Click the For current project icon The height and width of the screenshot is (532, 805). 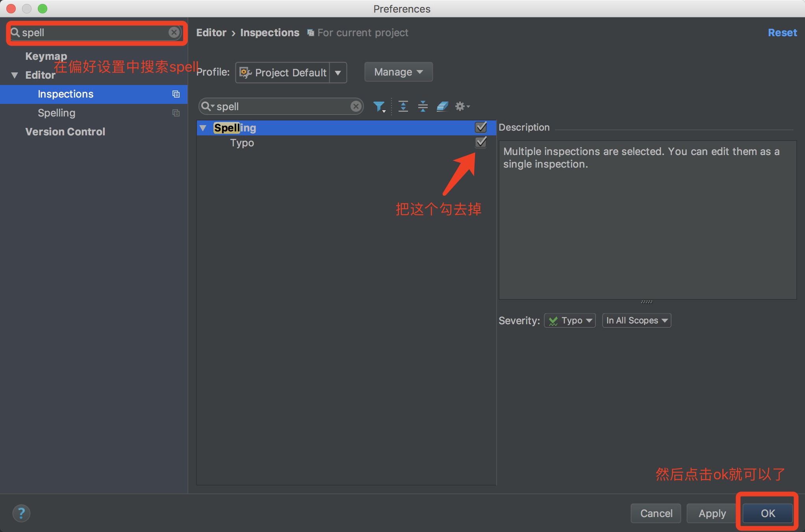[310, 33]
